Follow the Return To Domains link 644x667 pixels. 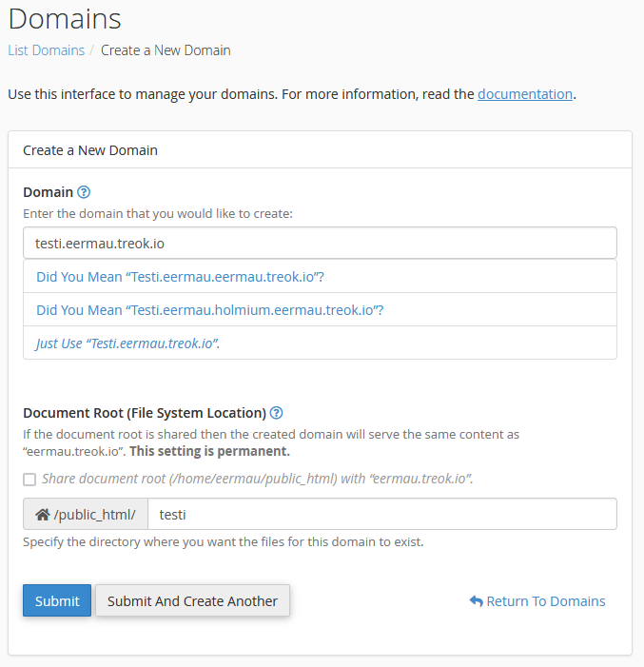click(546, 601)
